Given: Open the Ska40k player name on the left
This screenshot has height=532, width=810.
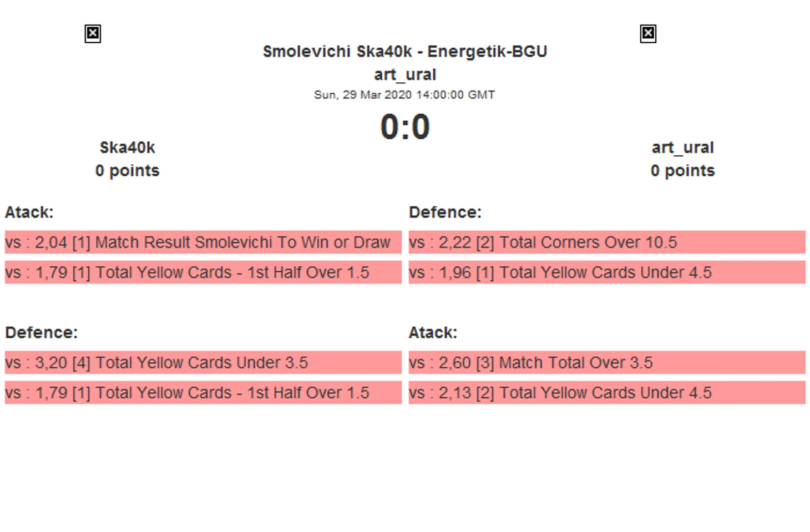Looking at the screenshot, I should pos(127,148).
